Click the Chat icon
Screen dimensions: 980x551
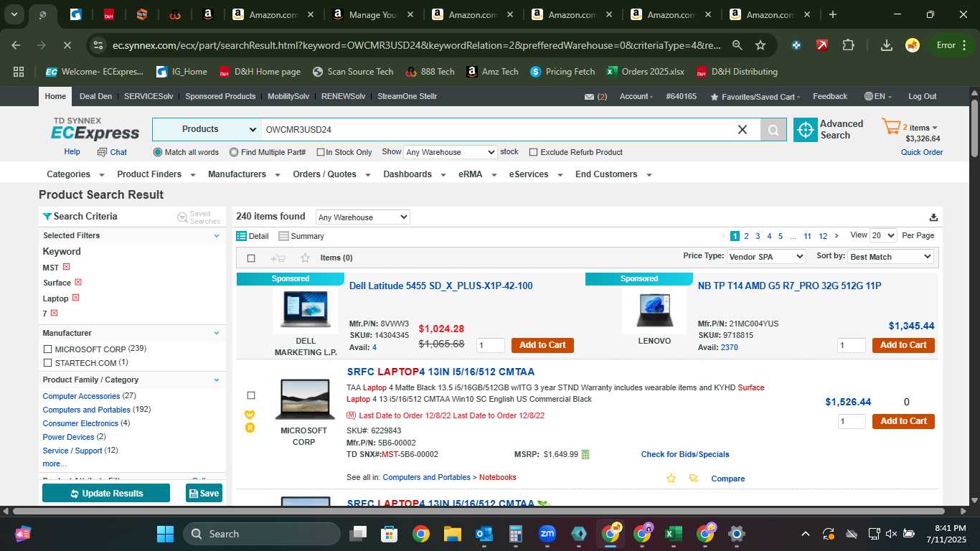tap(103, 152)
